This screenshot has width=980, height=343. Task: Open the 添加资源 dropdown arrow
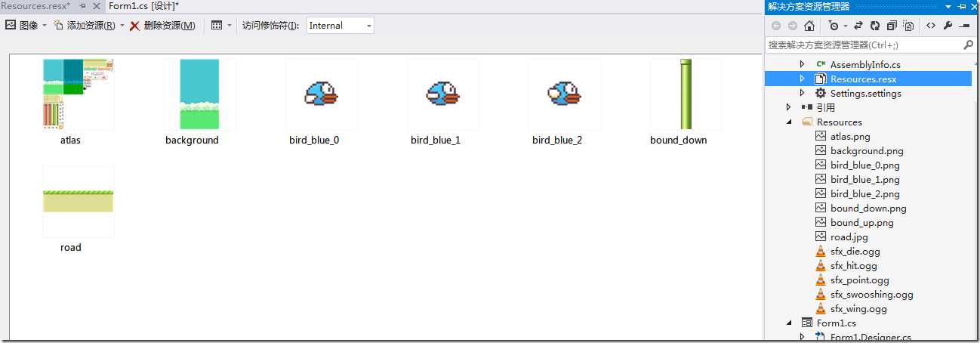122,26
